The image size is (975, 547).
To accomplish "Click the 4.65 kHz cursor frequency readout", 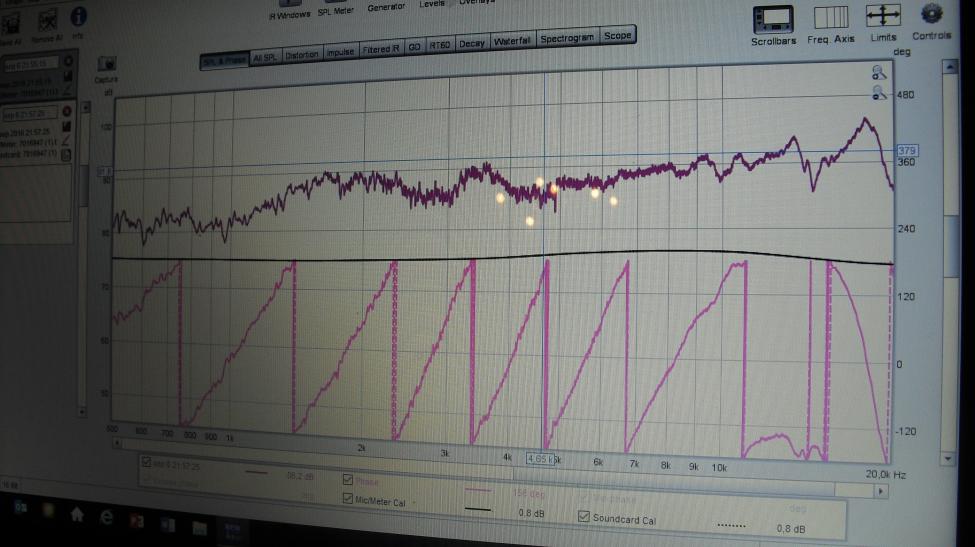I will (540, 459).
